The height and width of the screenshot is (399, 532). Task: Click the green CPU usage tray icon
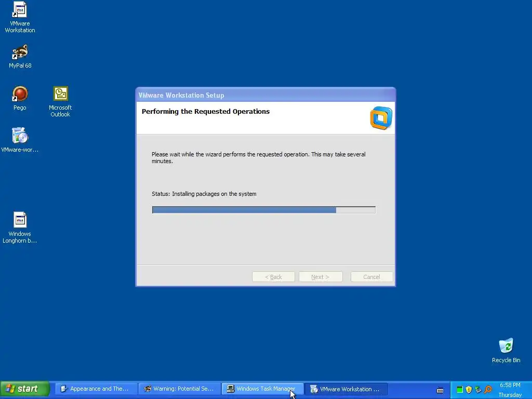click(x=460, y=390)
